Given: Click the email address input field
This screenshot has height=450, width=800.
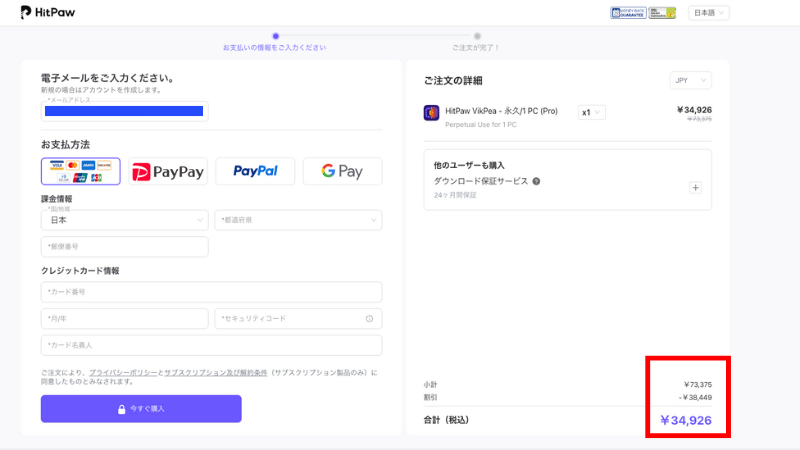Looking at the screenshot, I should click(124, 111).
